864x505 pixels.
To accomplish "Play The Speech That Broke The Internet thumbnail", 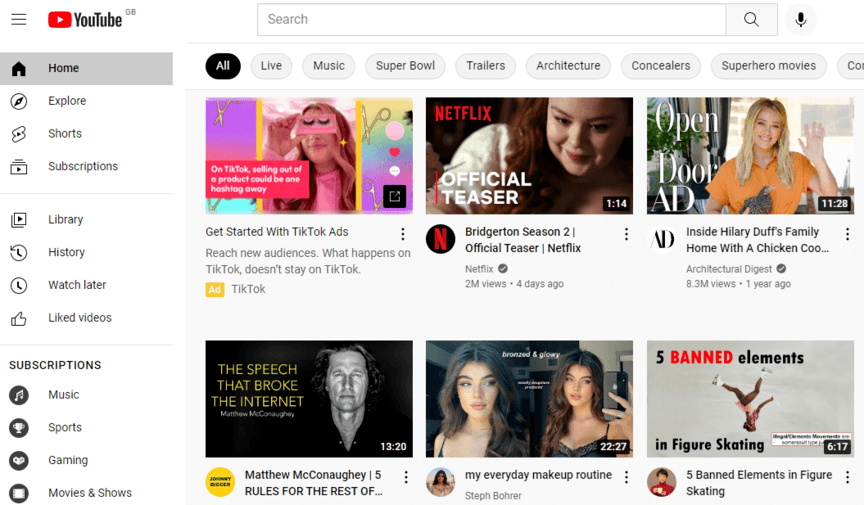I will pos(309,399).
